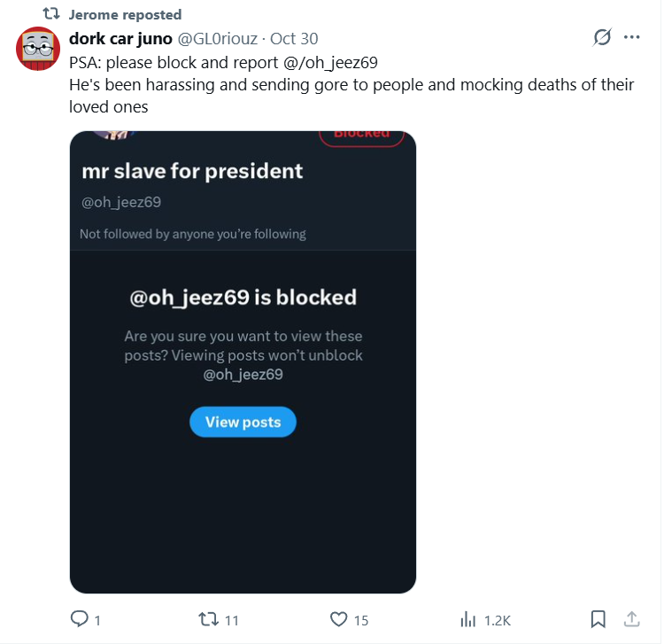The height and width of the screenshot is (644, 664).
Task: Click the "mr slave for president" profile name
Action: click(192, 171)
